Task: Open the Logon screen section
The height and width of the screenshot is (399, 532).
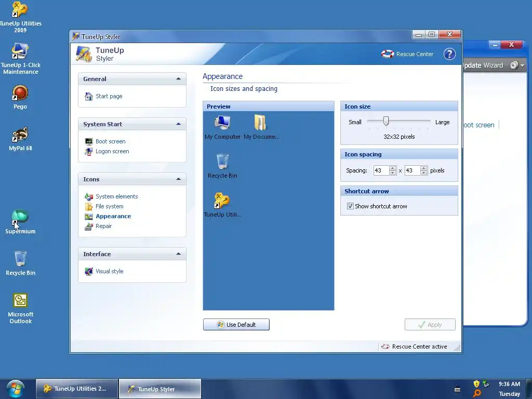Action: click(112, 151)
